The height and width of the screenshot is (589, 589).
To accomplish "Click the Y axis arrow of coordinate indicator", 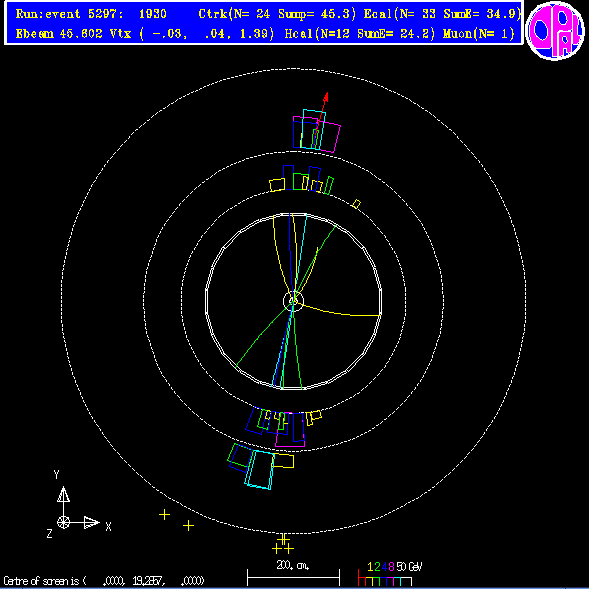I will [63, 494].
